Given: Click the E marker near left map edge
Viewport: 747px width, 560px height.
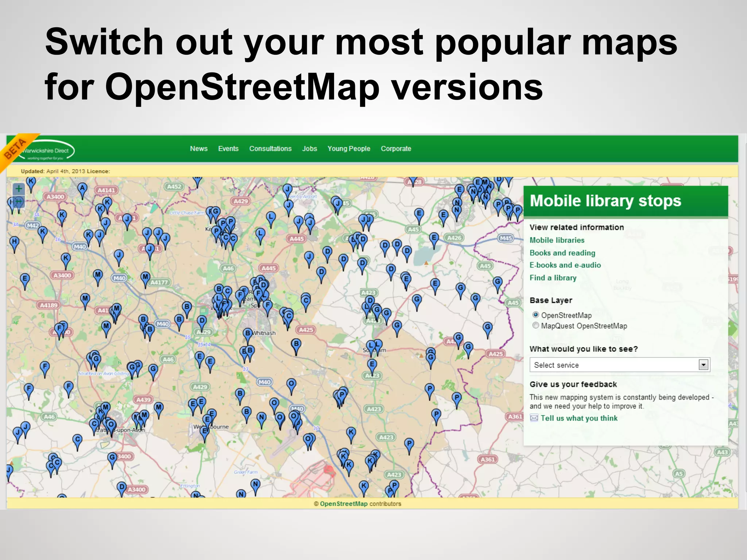Looking at the screenshot, I should coord(24,281).
